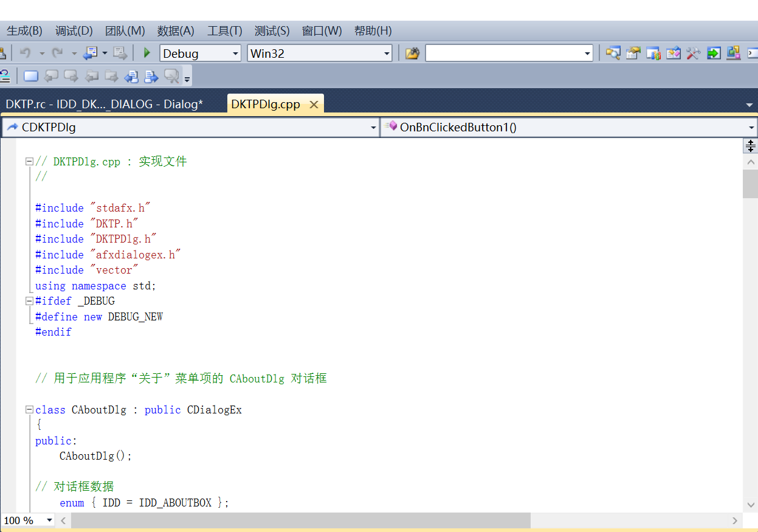
Task: Open Solution Explorer from the toolbar
Action: [613, 54]
